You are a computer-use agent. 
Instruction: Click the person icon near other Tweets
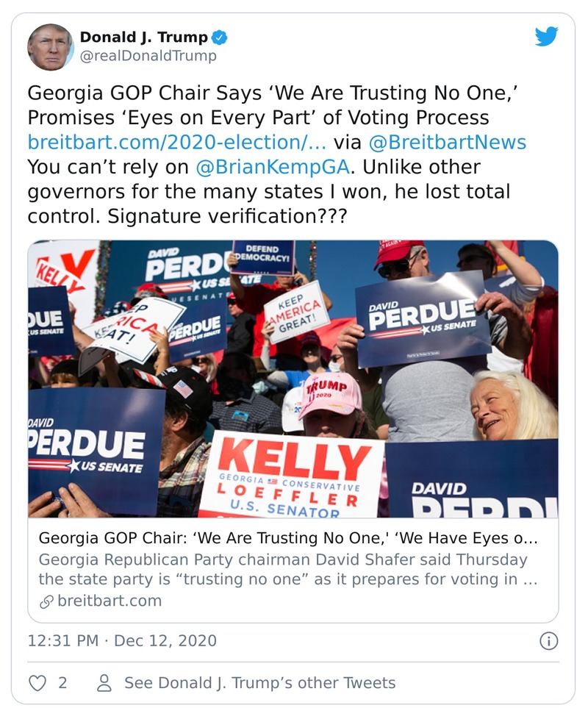(x=104, y=683)
